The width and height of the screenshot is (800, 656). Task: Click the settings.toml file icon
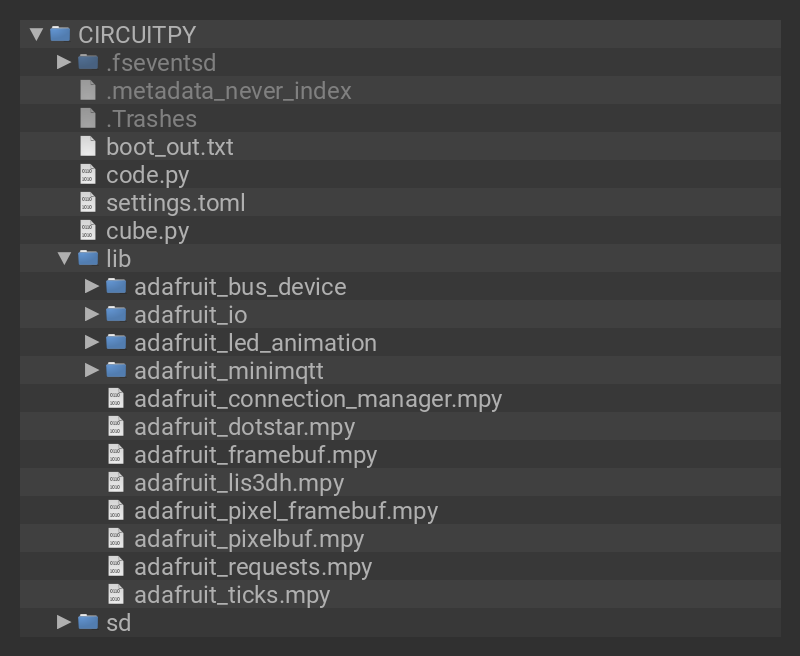[88, 202]
